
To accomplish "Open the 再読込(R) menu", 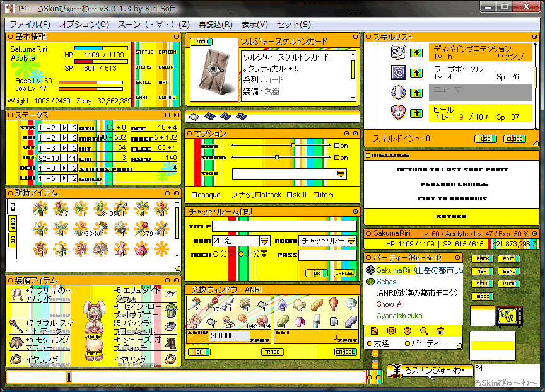I will tap(216, 25).
